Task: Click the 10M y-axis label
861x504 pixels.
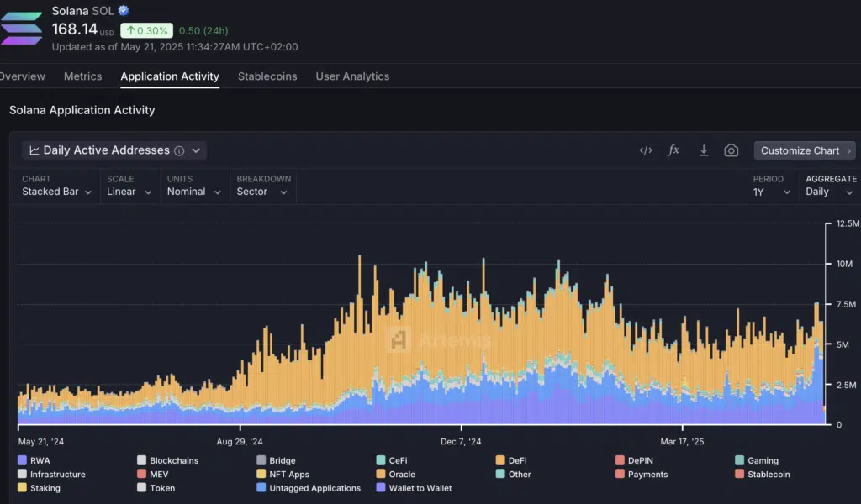Action: 844,264
